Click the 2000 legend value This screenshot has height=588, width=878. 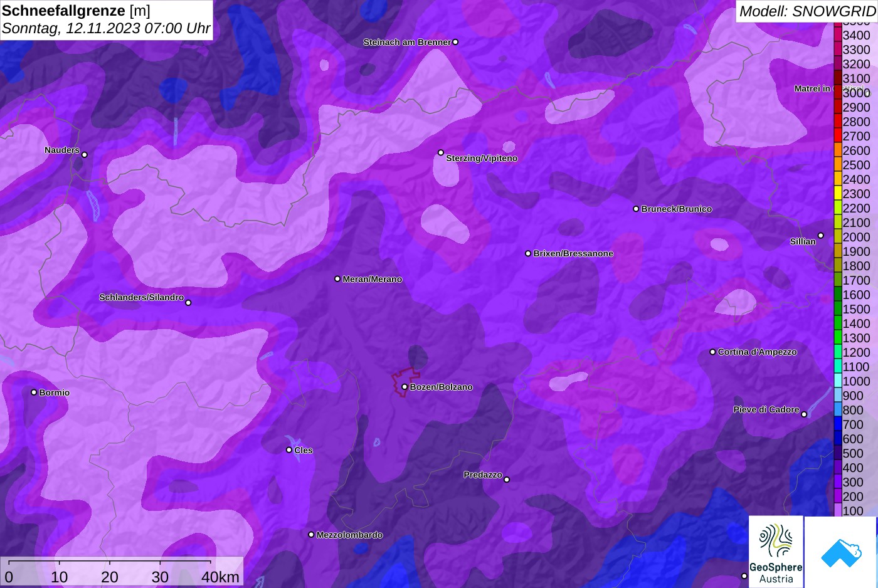tap(856, 237)
